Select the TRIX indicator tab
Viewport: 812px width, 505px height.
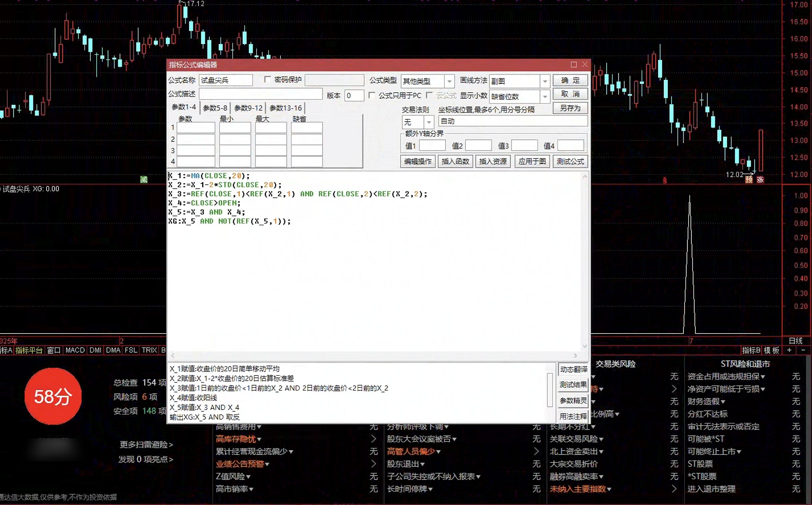tap(149, 350)
